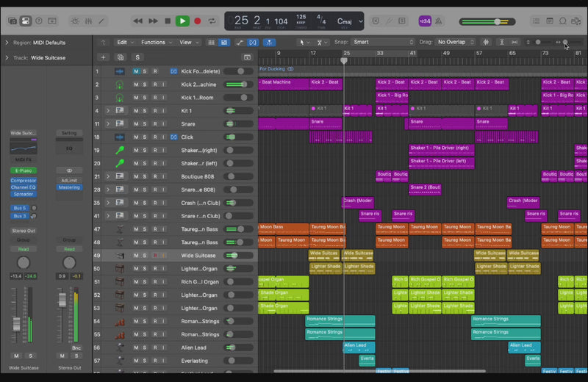Open the Smart Controls dial icon

[75, 21]
